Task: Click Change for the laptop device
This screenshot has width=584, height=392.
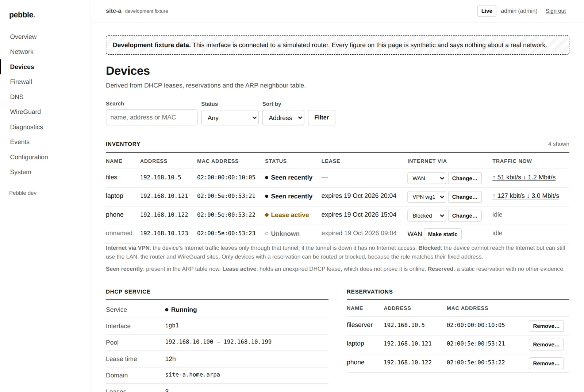Action: [465, 197]
